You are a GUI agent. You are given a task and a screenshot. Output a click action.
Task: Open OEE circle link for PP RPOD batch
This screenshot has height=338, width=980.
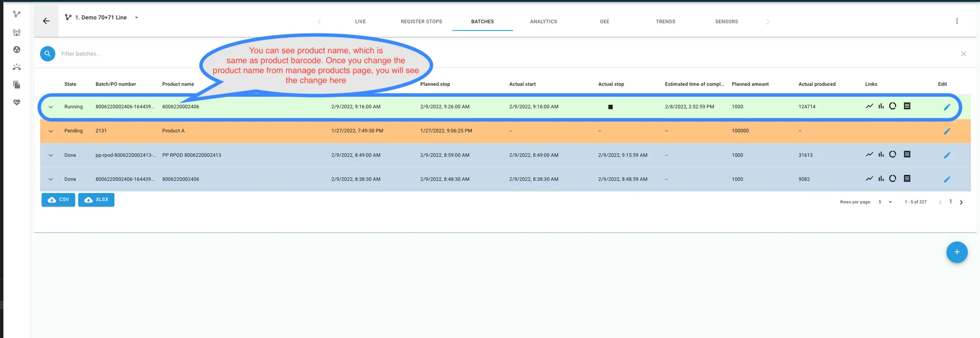pos(892,155)
